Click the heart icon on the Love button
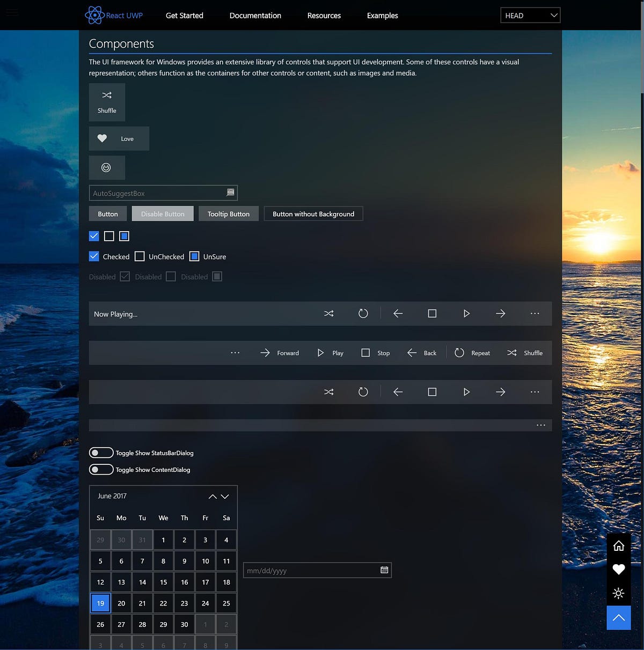644x650 pixels. (x=103, y=138)
